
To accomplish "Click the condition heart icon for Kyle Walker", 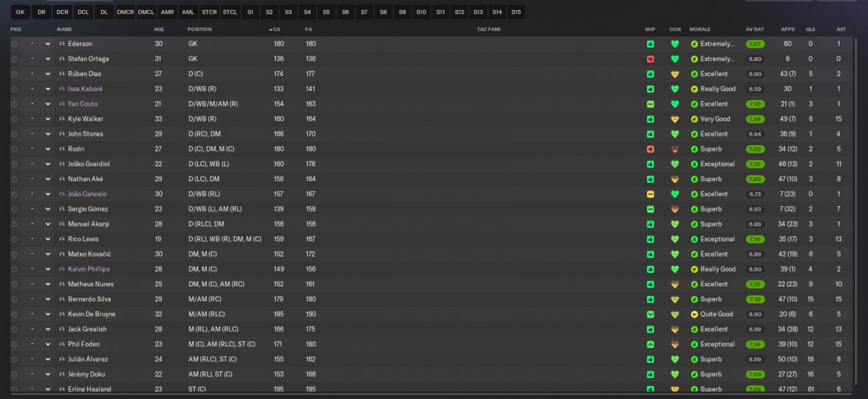I will (675, 119).
